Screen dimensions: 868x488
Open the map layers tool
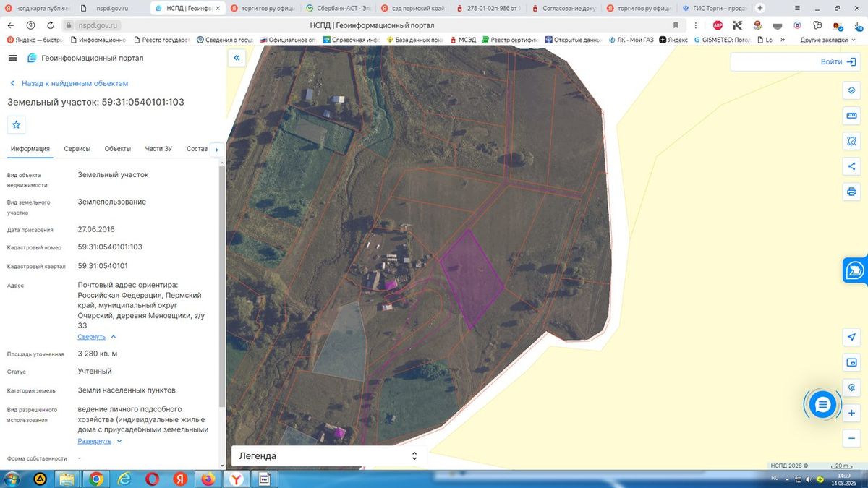click(x=851, y=90)
